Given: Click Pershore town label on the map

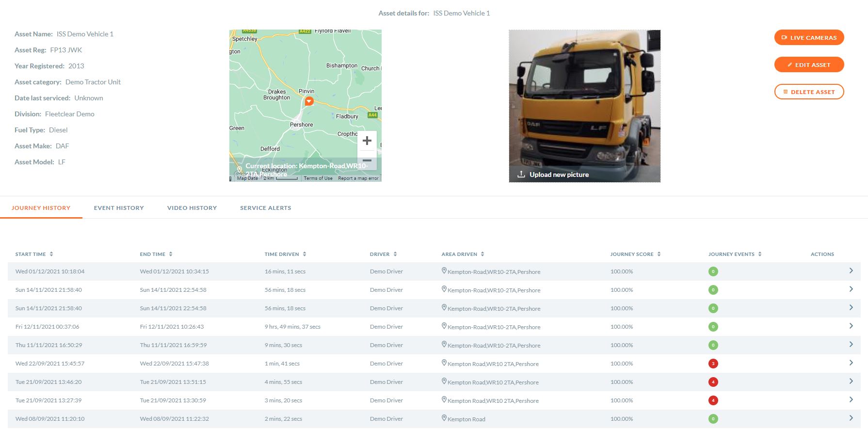Looking at the screenshot, I should [x=301, y=125].
